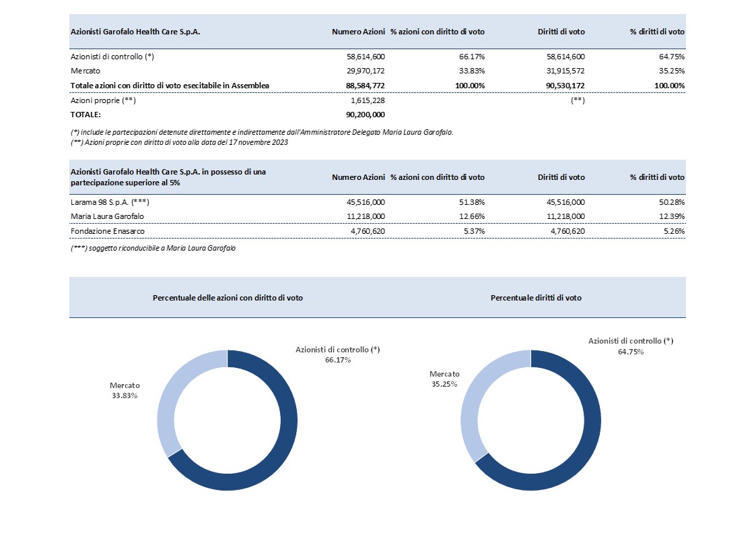756x535 pixels.
Task: Click the 'Larama 98 S.p.A. (***)' row label
Action: pyautogui.click(x=109, y=201)
